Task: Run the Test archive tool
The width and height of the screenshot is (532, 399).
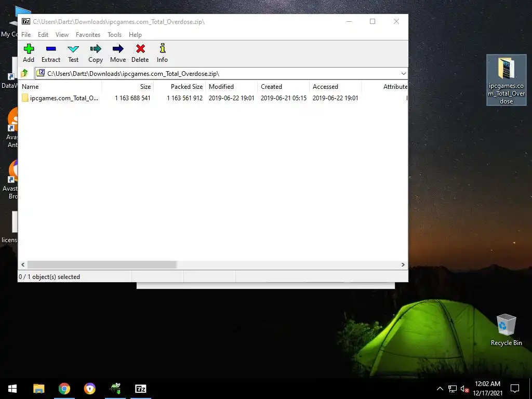Action: (73, 53)
